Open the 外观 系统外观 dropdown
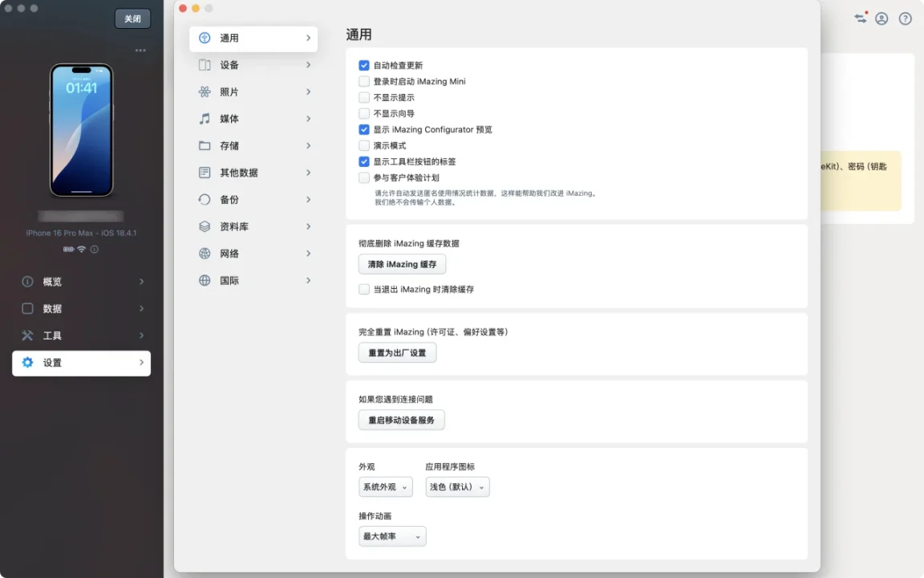The width and height of the screenshot is (924, 578). pyautogui.click(x=385, y=486)
